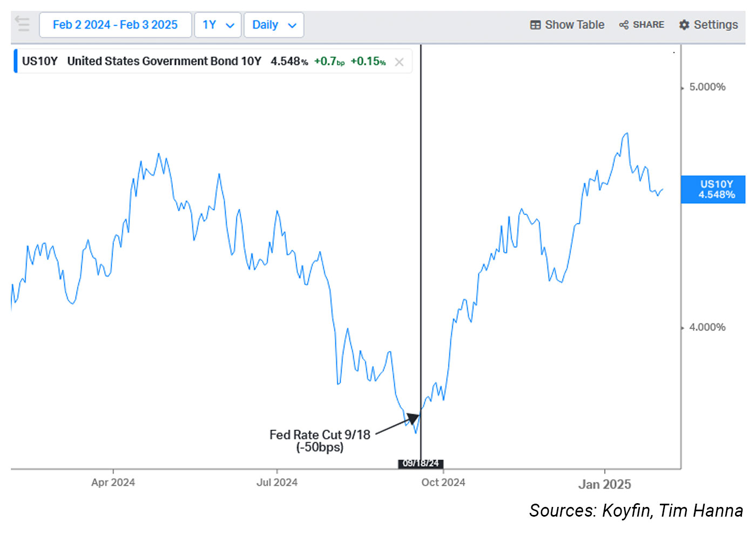Click the Oct 2024 x-axis label

pyautogui.click(x=443, y=482)
